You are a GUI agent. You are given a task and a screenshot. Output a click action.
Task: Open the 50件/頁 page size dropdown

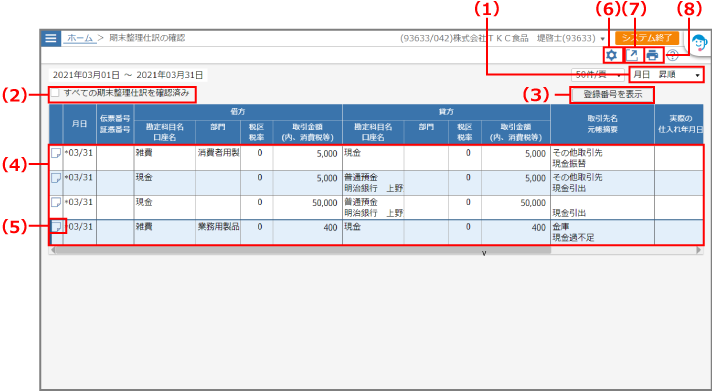click(598, 74)
